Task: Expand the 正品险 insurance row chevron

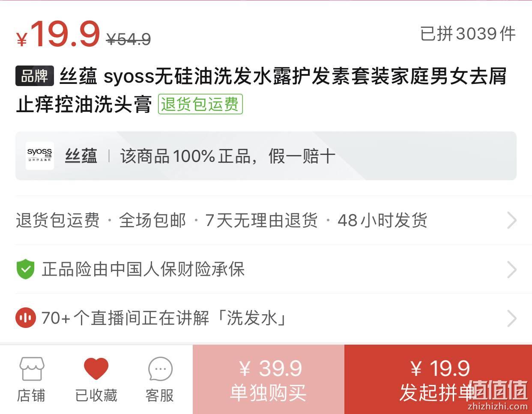Action: (511, 269)
